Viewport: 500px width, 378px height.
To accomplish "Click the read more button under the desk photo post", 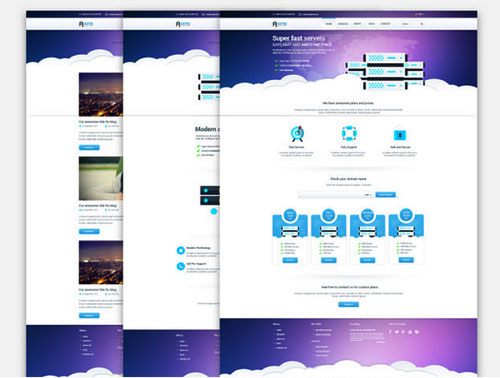I will point(89,231).
